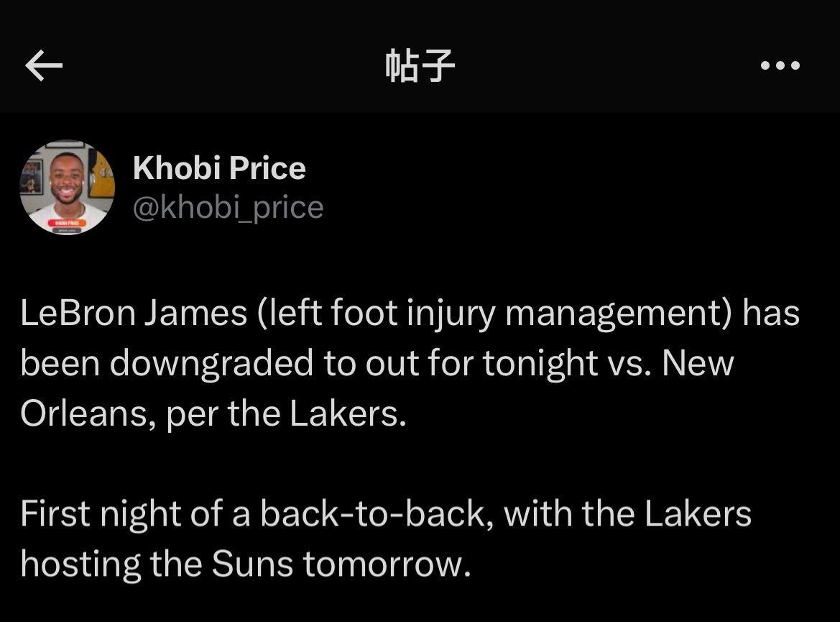Click the Khobi Price display name
This screenshot has height=622, width=840.
[x=219, y=168]
